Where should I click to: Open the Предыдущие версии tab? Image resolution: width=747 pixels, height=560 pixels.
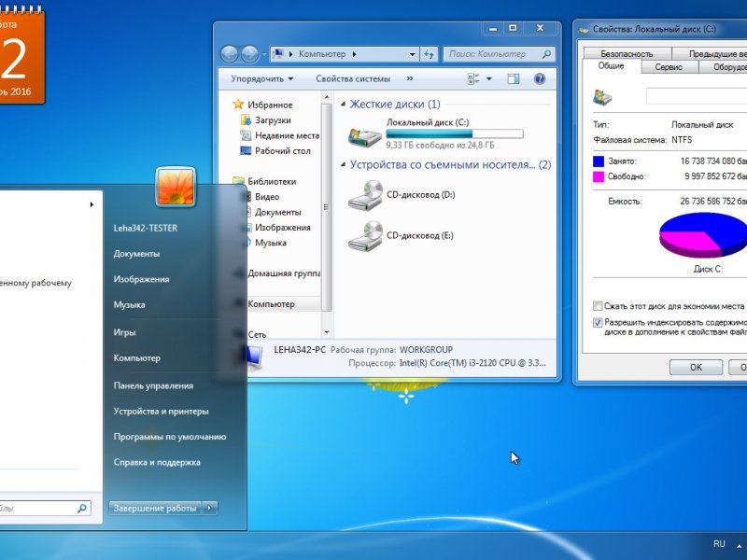tap(710, 54)
